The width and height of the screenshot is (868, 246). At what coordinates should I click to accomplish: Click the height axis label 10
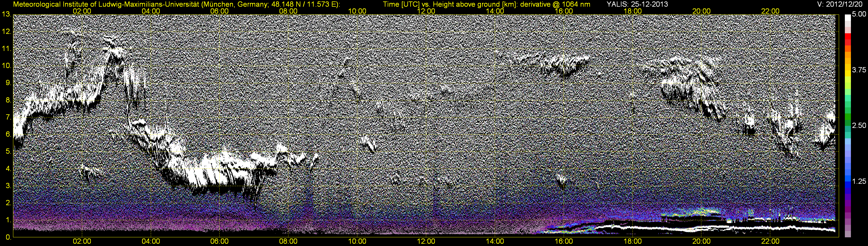tap(6, 66)
